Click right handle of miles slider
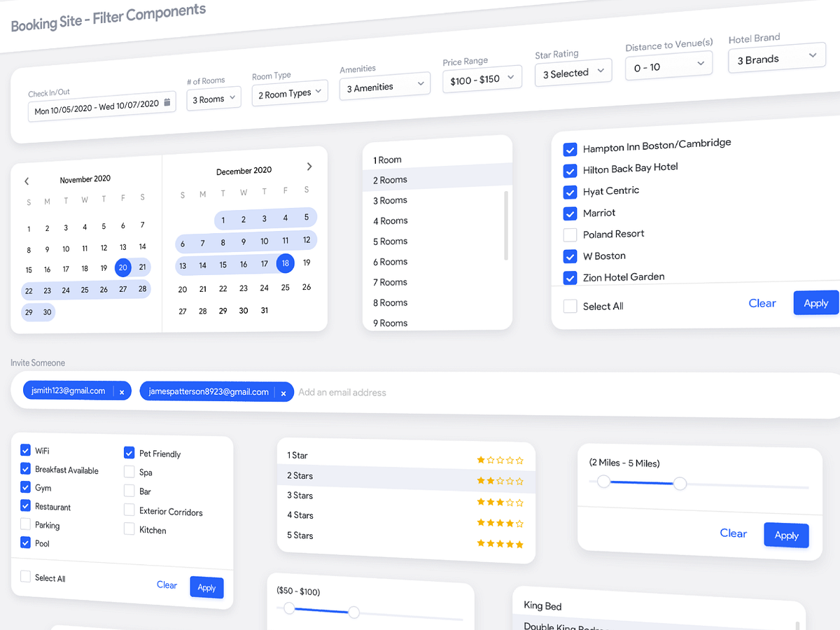Screen dimensions: 840x630 680,483
